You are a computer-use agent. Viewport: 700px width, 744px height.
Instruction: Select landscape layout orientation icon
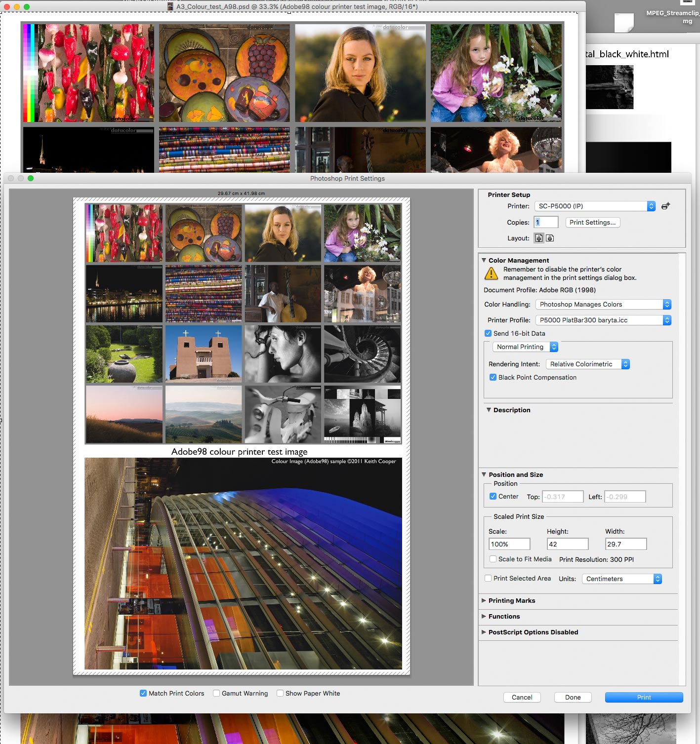(550, 238)
